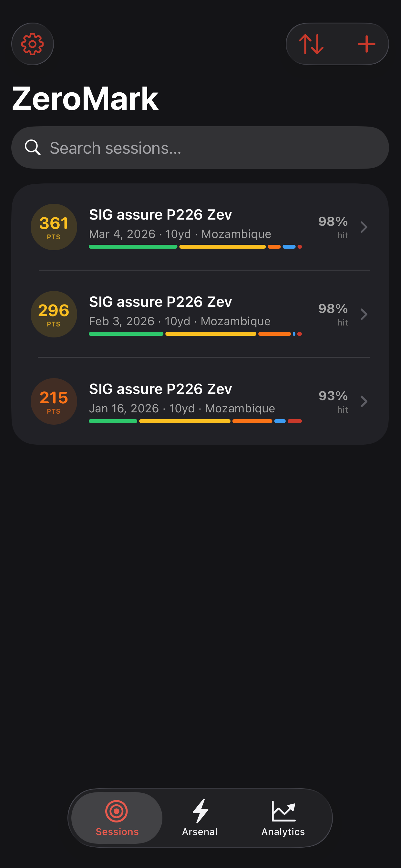Screen dimensions: 401x868
Task: Tap the magnifying glass search icon
Action: pos(33,148)
